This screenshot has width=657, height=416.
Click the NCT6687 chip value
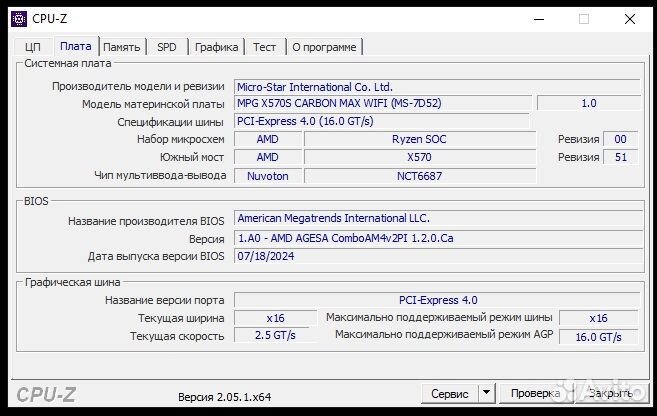[x=420, y=176]
